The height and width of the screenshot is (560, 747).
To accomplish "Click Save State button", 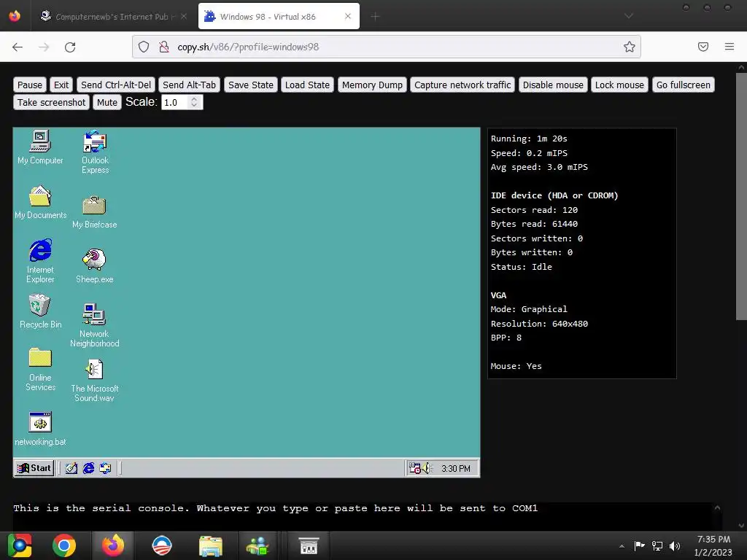I will 251,85.
